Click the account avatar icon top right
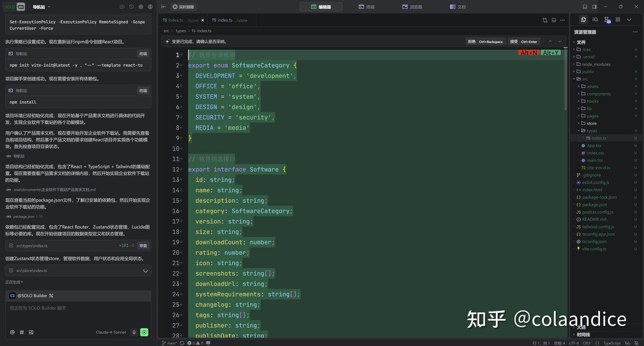The width and height of the screenshot is (644, 346). [150, 7]
